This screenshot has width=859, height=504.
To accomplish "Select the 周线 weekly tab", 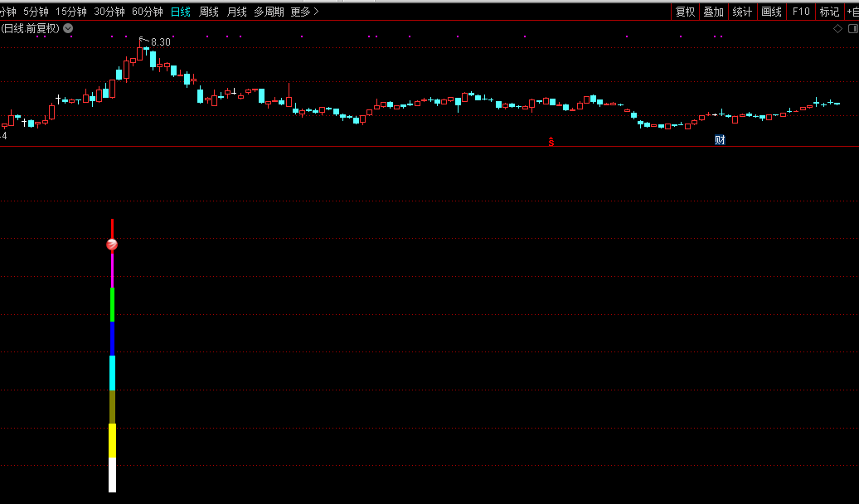I will 209,12.
